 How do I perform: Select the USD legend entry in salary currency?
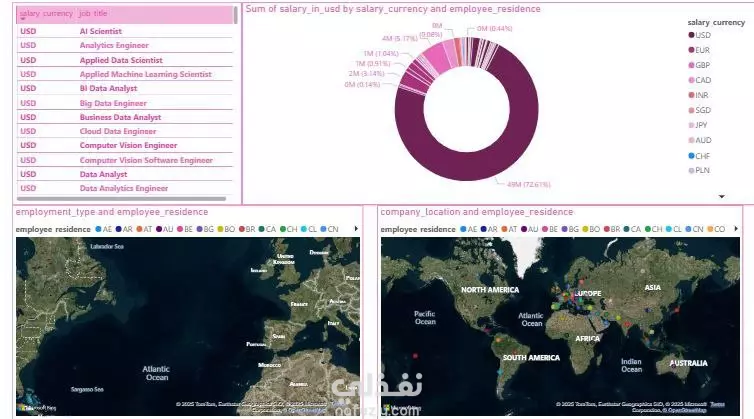click(x=700, y=35)
